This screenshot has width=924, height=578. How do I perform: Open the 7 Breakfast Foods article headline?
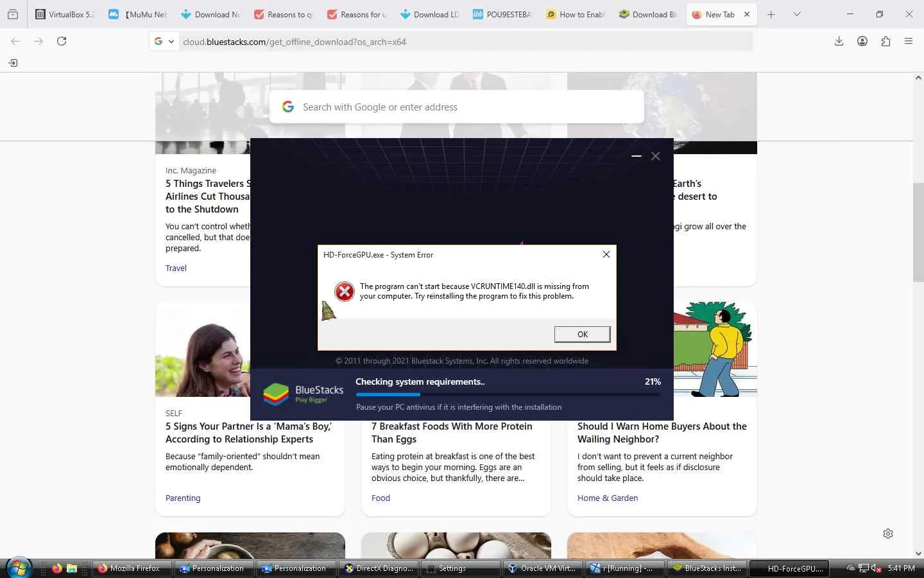pos(452,433)
